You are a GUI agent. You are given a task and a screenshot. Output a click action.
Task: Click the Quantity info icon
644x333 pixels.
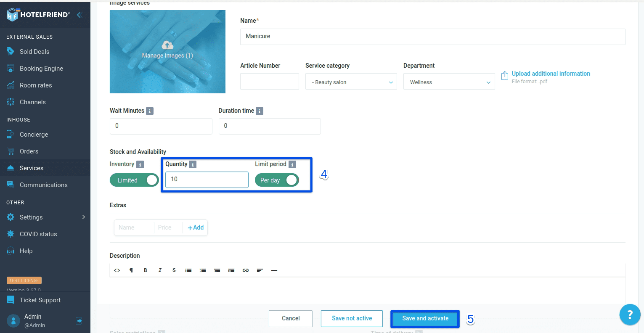tap(193, 164)
